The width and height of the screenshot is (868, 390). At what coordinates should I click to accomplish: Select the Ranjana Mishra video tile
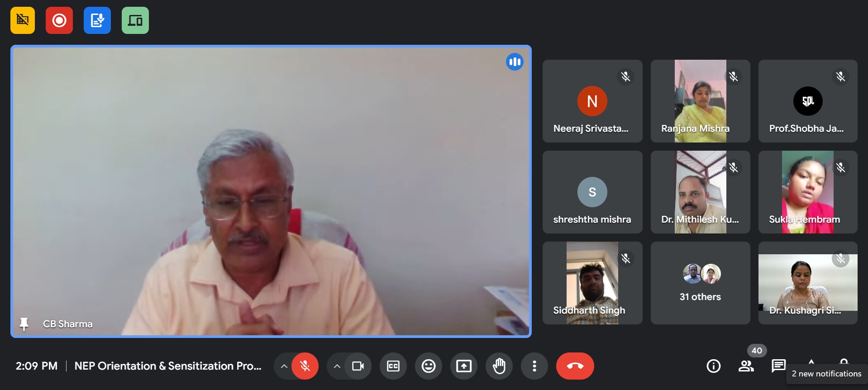700,101
